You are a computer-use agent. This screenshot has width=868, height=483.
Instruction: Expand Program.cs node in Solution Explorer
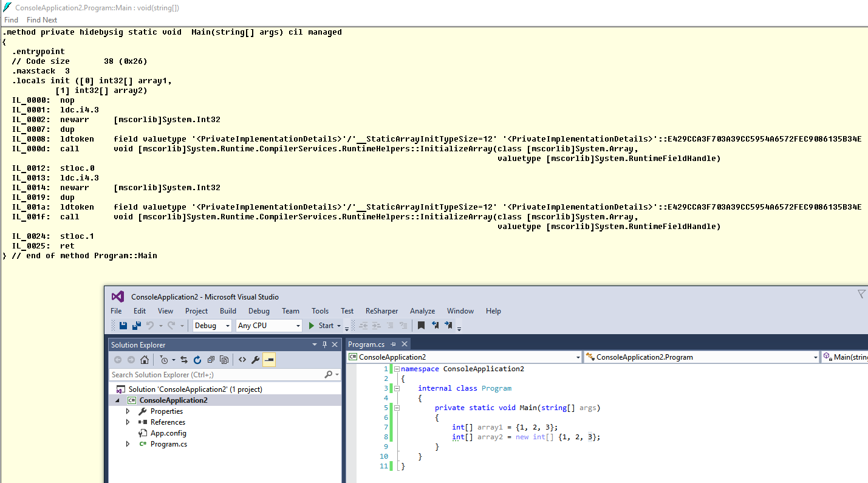tap(128, 444)
